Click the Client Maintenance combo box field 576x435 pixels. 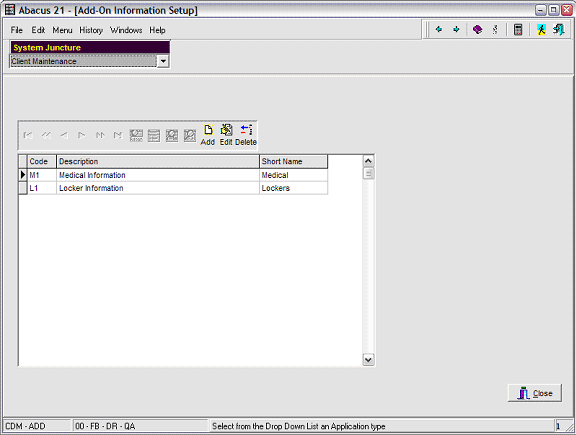point(83,61)
